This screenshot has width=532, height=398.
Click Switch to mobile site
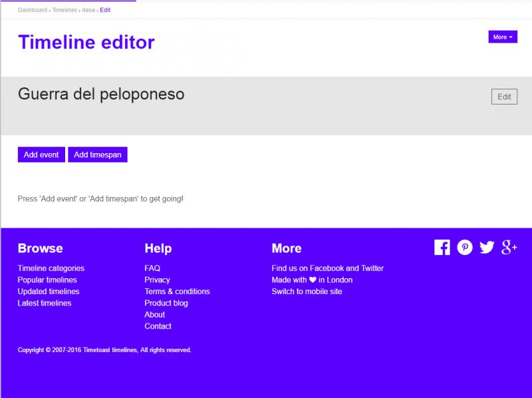[x=307, y=292]
